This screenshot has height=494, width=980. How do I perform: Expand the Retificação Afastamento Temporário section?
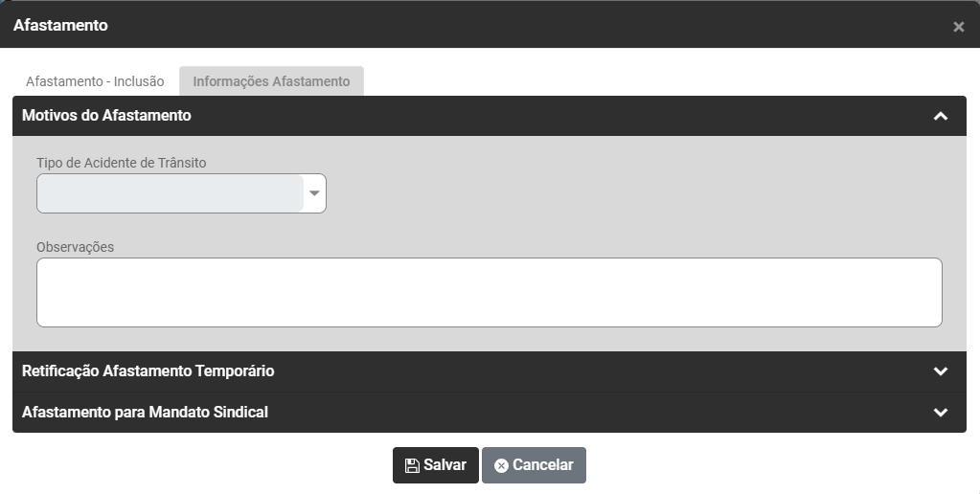click(148, 371)
